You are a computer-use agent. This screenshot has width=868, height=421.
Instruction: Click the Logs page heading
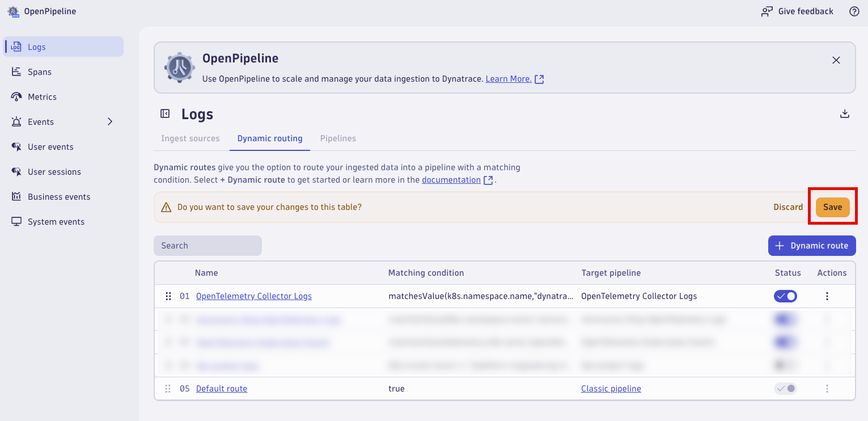197,114
